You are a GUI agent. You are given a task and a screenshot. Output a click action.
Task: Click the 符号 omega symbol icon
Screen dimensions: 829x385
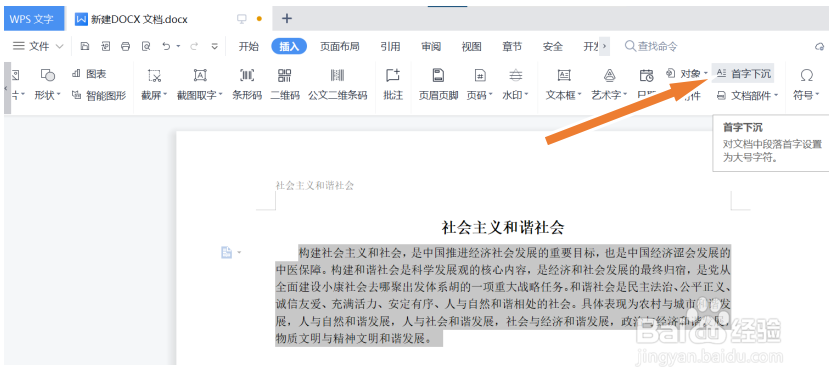(x=806, y=76)
